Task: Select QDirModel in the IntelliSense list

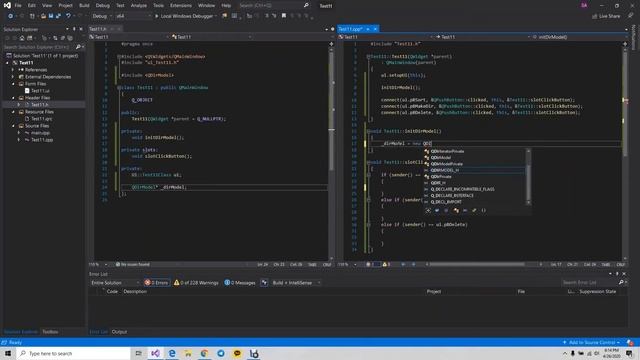Action: [x=441, y=158]
